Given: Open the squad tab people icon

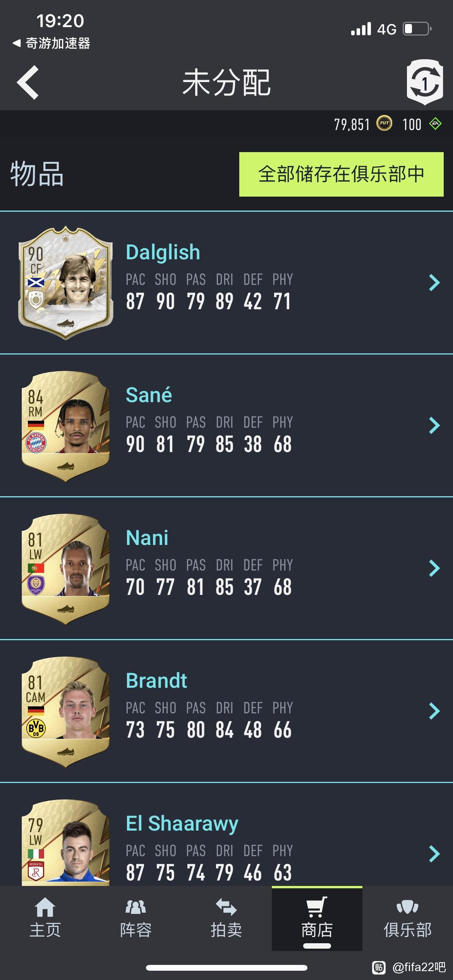Looking at the screenshot, I should [136, 907].
